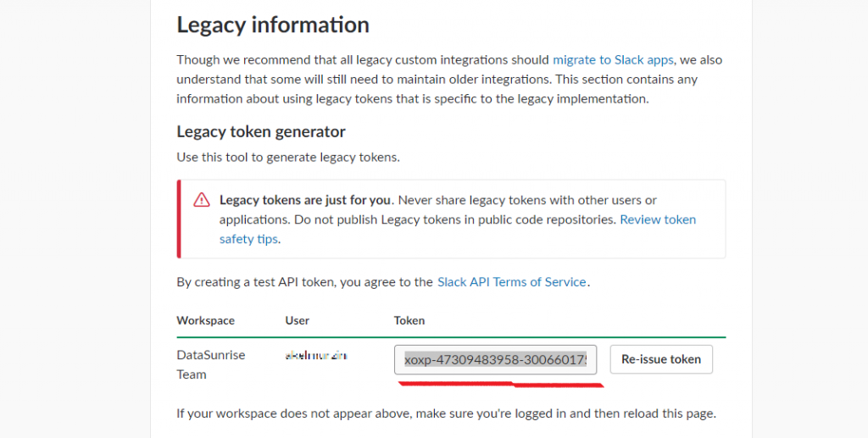Click 'Use this tool to generate legacy tokens' text

288,157
